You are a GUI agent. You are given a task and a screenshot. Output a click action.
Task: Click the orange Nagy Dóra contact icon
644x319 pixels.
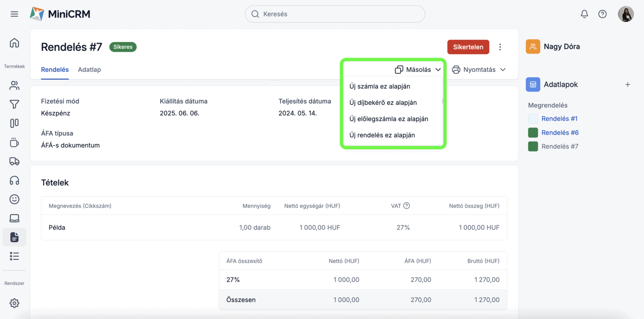click(x=533, y=47)
